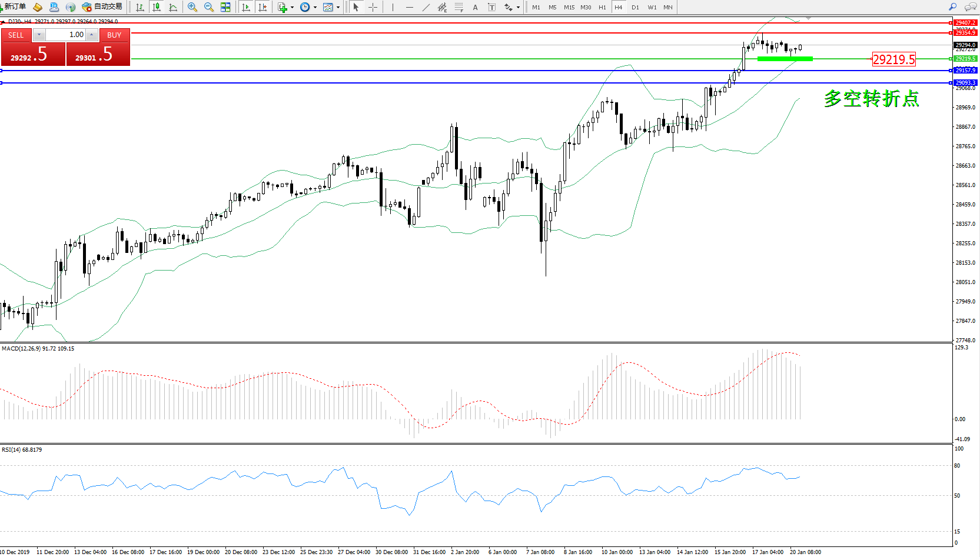Toggle the chart auto-scroll button
Viewport: 980px width, 557px height.
click(x=246, y=7)
